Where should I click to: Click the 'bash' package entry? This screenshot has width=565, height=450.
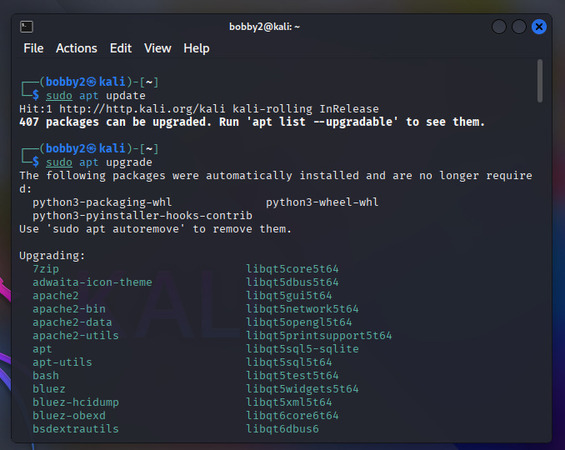[46, 375]
